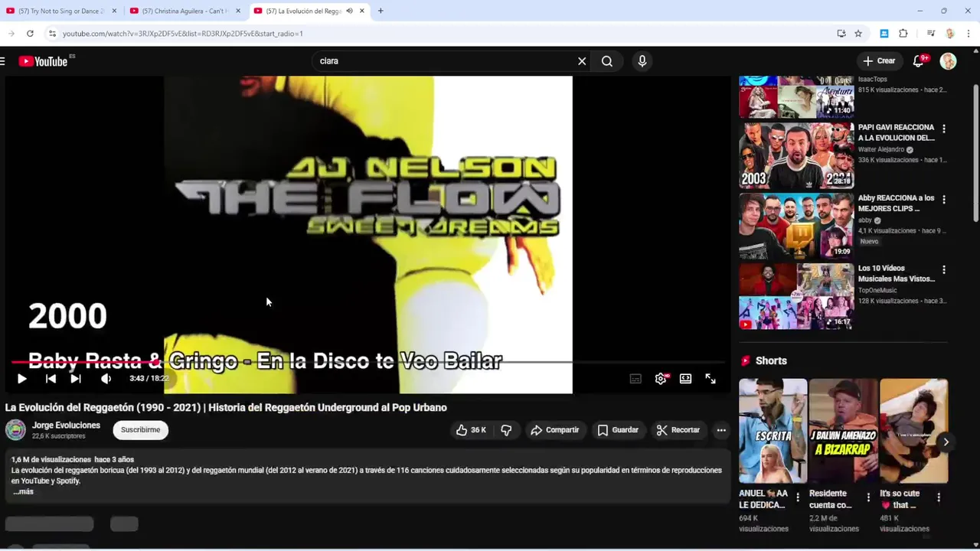Screen dimensions: 980x551
Task: Subscribe using the Suscribirme button
Action: (140, 430)
